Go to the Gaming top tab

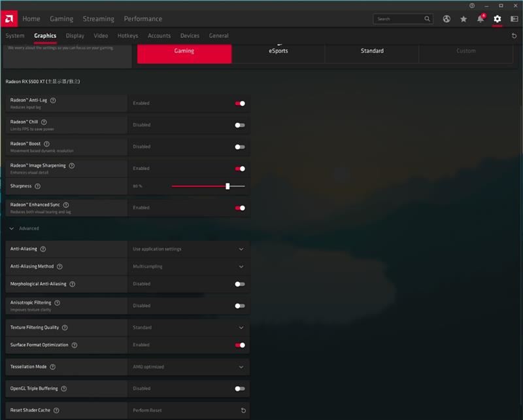pyautogui.click(x=61, y=19)
